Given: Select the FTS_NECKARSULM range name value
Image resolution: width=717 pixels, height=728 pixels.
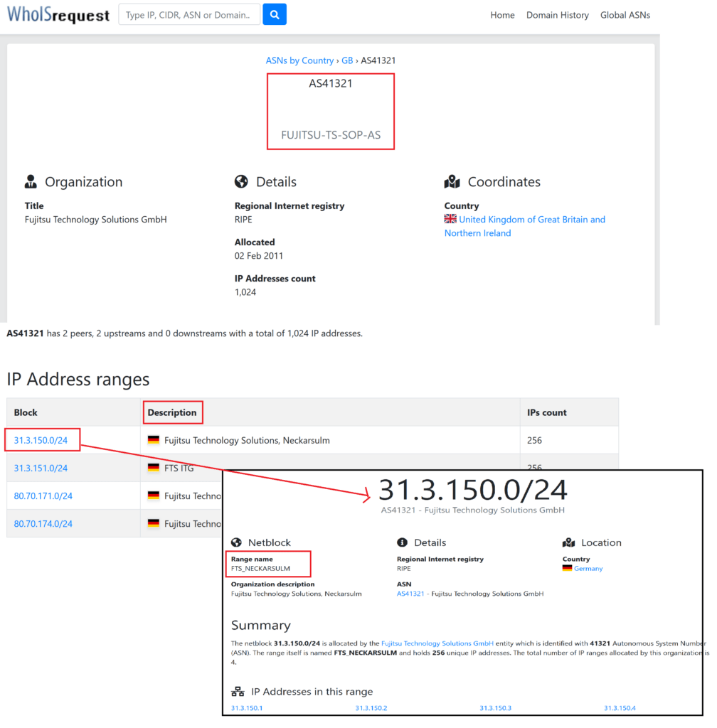Looking at the screenshot, I should (x=260, y=568).
